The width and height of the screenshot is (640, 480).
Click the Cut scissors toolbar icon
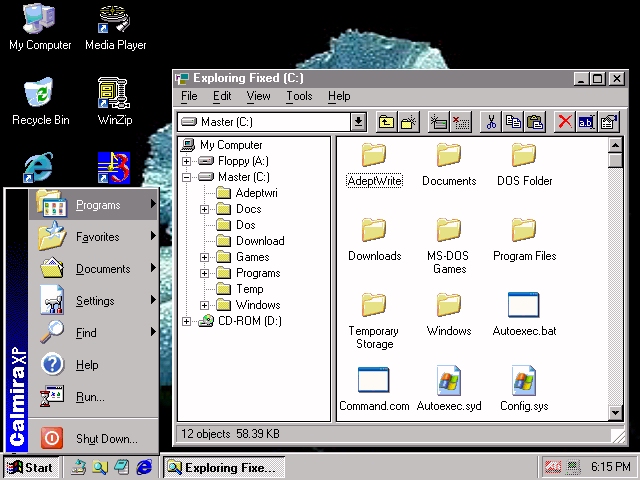[x=490, y=122]
